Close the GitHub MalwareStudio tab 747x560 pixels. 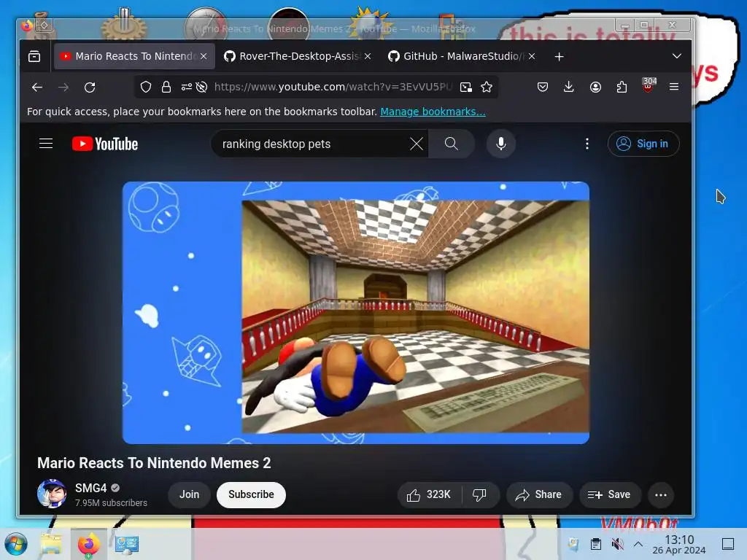[x=532, y=56]
